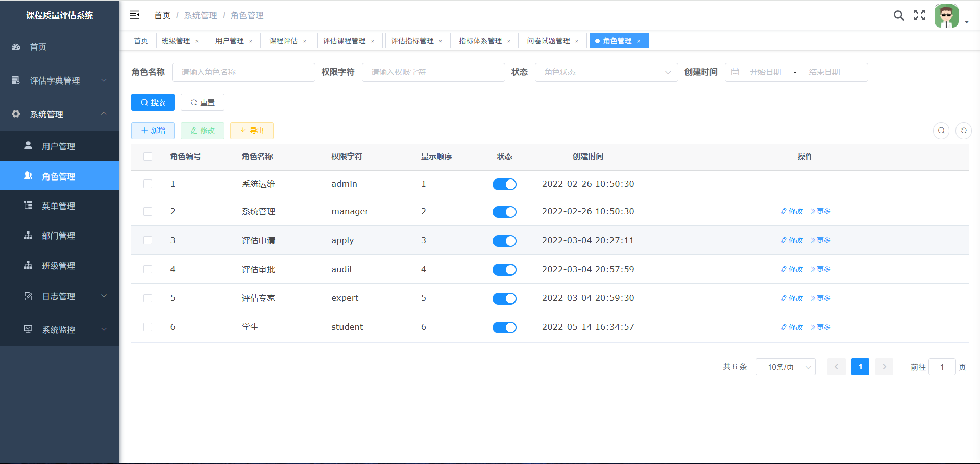
Task: Open the 角色状态 dropdown
Action: click(606, 72)
